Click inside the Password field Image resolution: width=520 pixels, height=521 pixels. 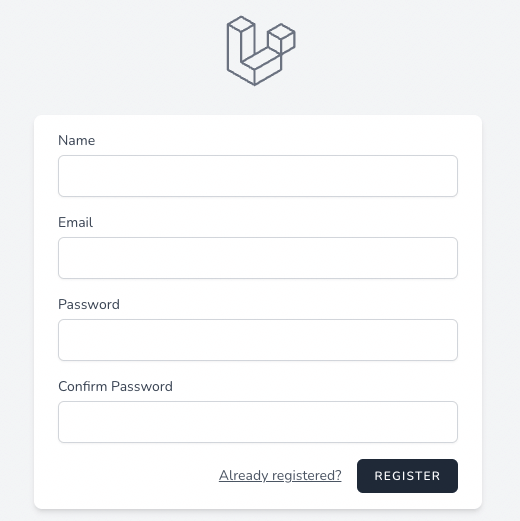click(258, 340)
